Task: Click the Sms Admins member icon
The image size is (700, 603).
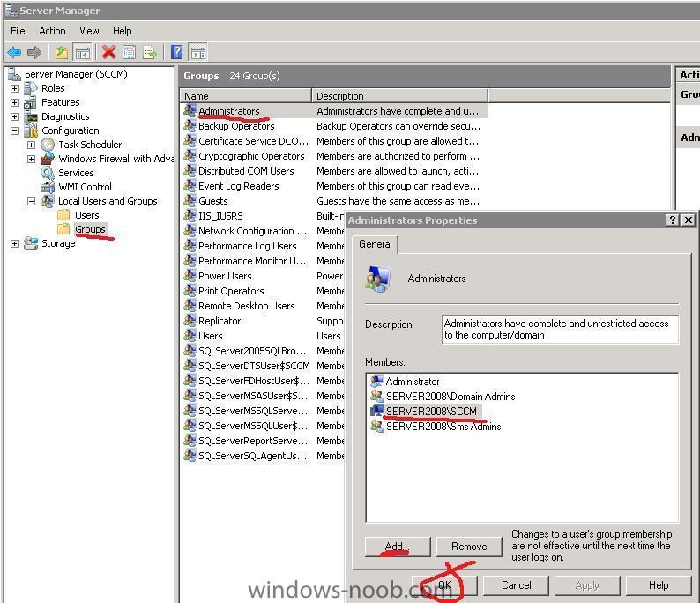Action: (377, 426)
